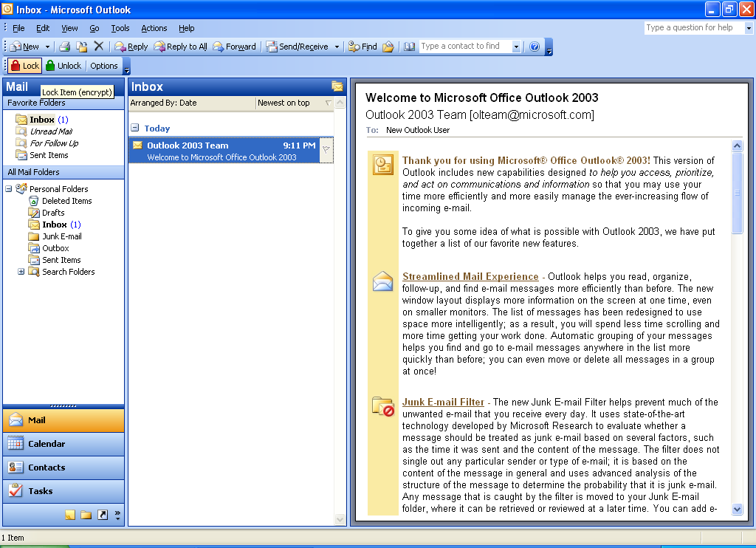The height and width of the screenshot is (548, 756).
Task: Click the sender address olteam@microsoft.com
Action: pos(532,114)
